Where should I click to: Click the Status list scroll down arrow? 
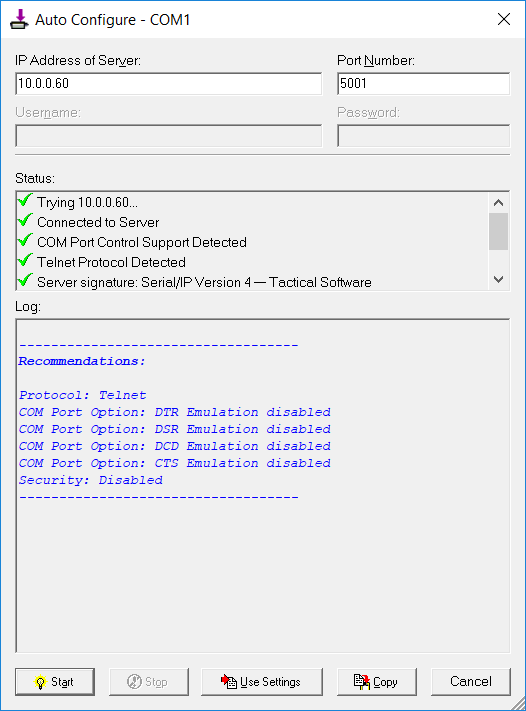pyautogui.click(x=498, y=279)
